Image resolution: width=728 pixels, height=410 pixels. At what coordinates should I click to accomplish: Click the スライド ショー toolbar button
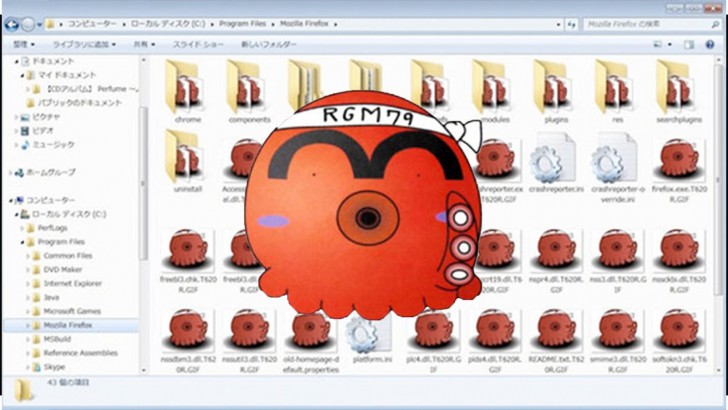point(198,45)
